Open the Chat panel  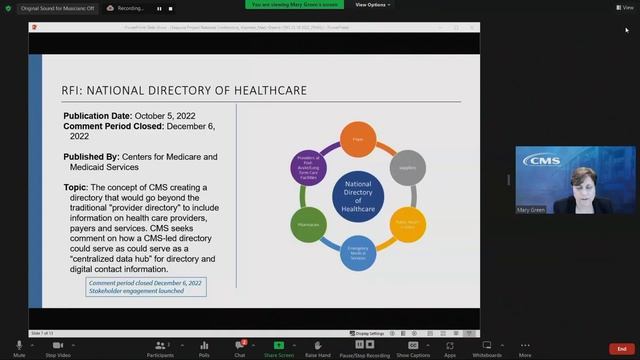click(240, 349)
